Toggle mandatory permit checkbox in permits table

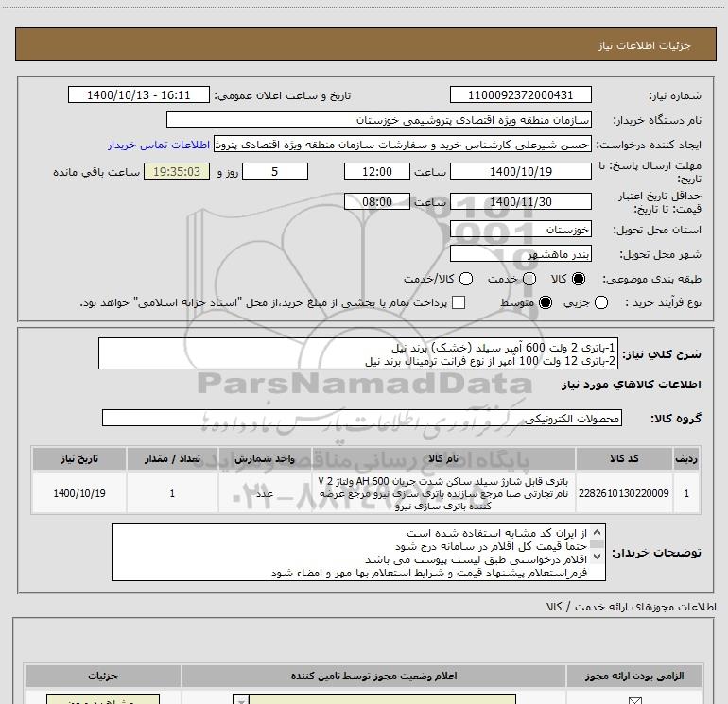click(x=634, y=701)
